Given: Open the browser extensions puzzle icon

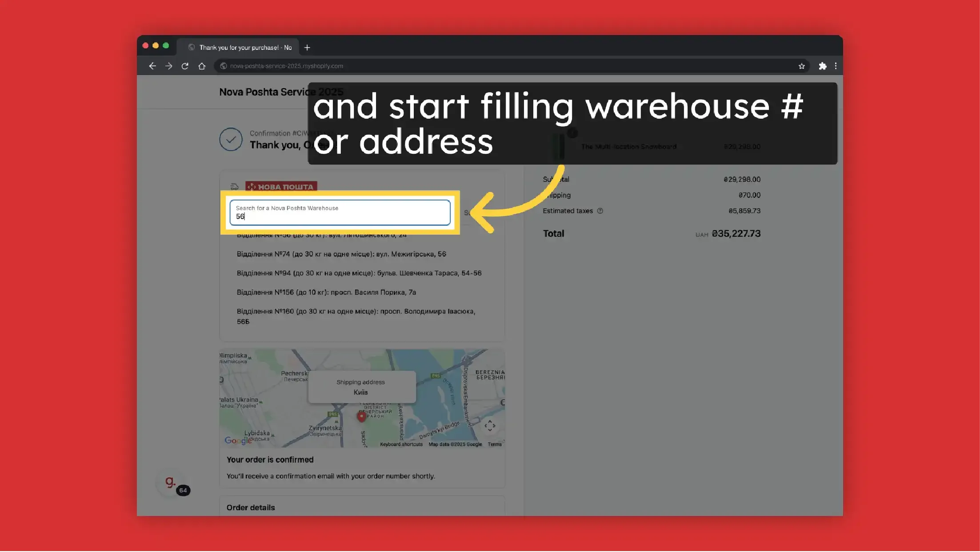Looking at the screenshot, I should coord(822,66).
